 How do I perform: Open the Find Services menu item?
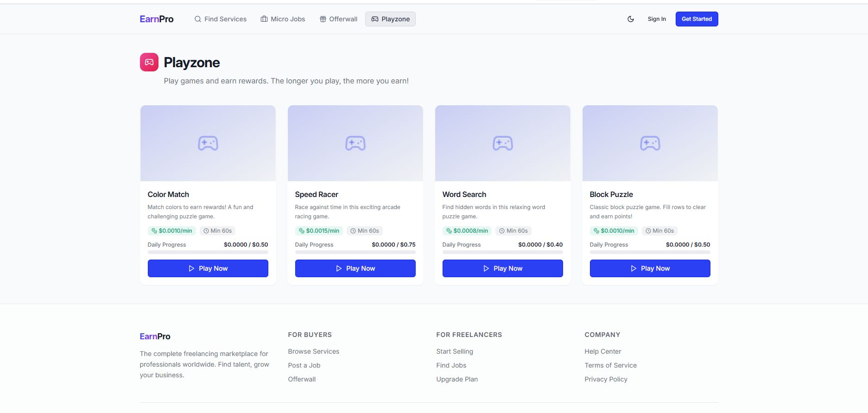click(221, 19)
